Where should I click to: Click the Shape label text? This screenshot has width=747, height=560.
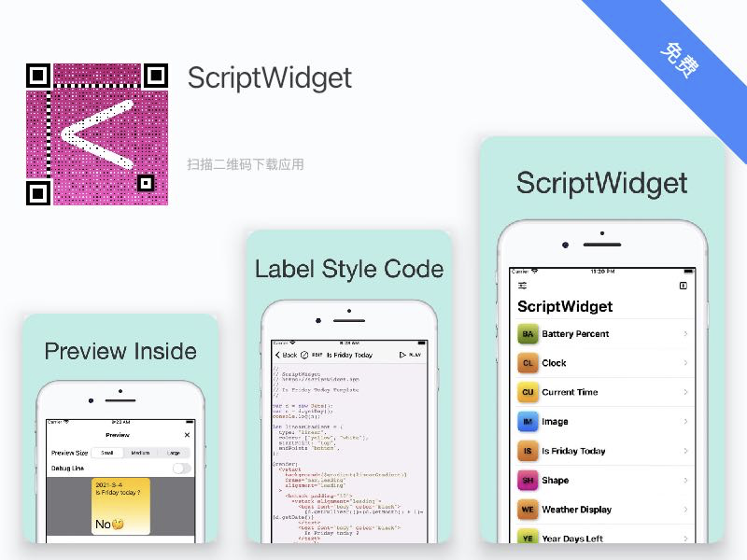point(556,480)
